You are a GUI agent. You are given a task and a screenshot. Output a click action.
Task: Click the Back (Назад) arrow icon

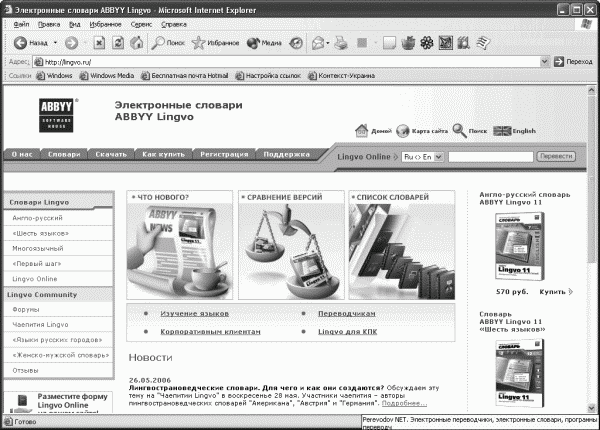coord(20,43)
